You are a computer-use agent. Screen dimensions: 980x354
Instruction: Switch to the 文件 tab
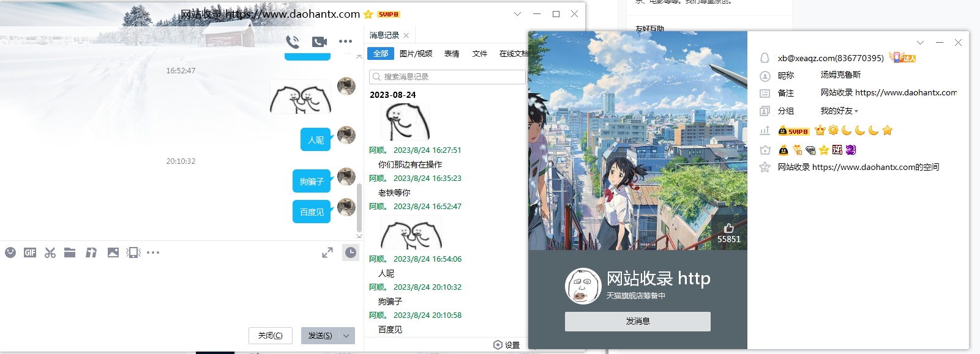point(480,54)
